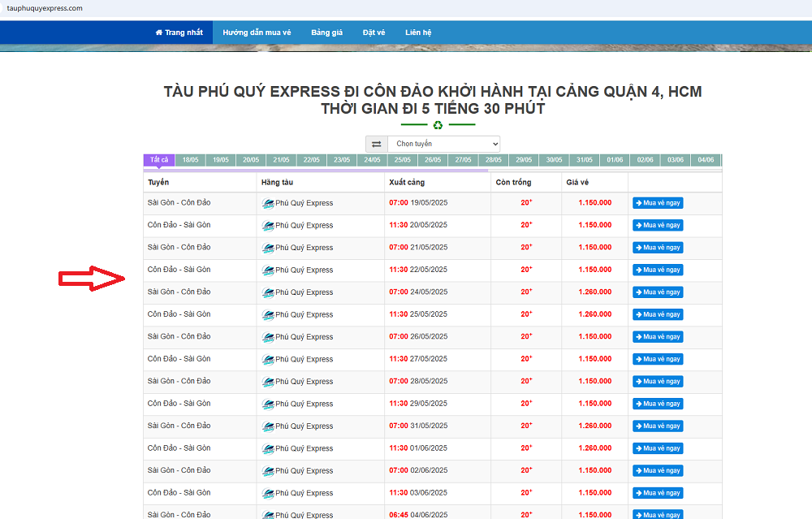
Task: Show trips on the 26/05 tab
Action: (x=433, y=160)
